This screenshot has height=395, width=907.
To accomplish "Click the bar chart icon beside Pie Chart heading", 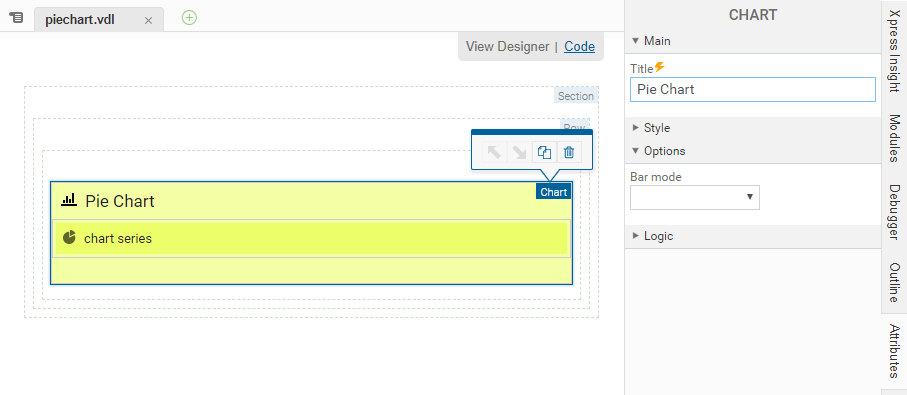I will (69, 200).
